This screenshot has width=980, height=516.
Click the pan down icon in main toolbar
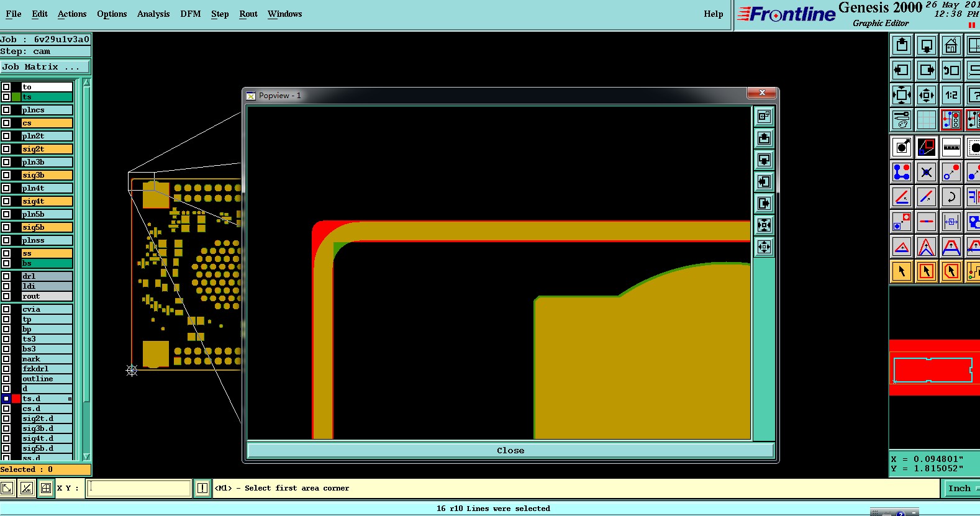coord(927,46)
